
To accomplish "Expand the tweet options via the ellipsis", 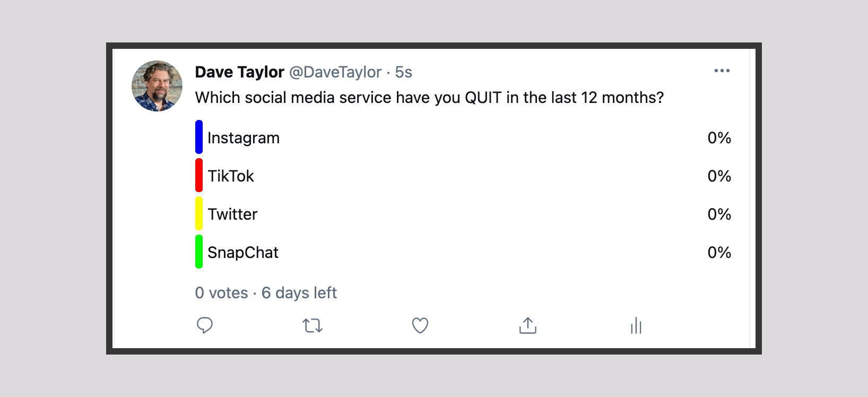I will (722, 71).
